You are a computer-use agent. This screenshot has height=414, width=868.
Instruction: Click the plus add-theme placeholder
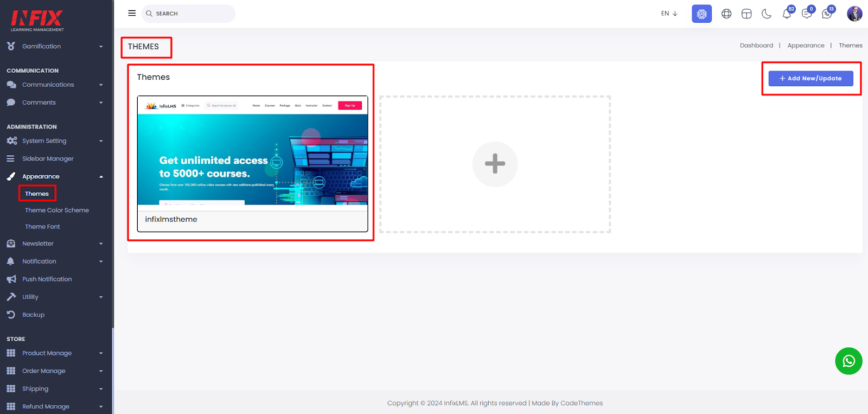coord(495,164)
